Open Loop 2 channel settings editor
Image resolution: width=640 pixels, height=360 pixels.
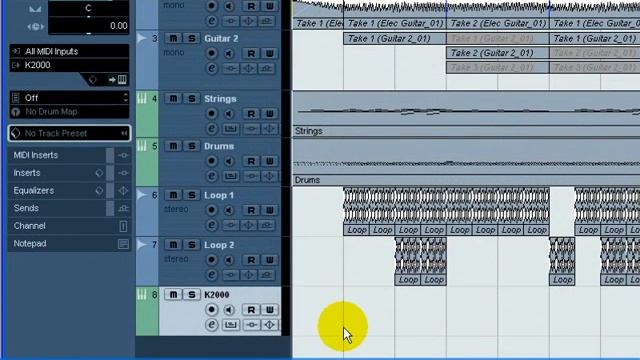[211, 275]
